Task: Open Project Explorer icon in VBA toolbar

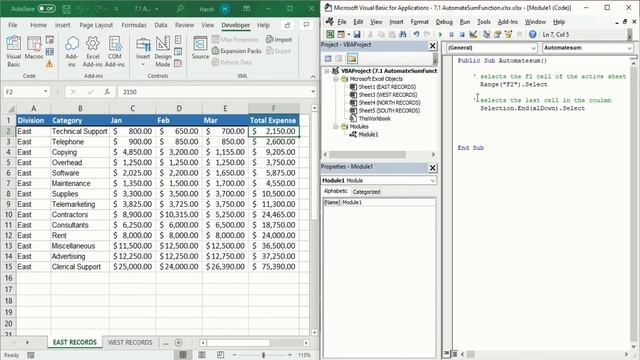Action: pos(487,35)
